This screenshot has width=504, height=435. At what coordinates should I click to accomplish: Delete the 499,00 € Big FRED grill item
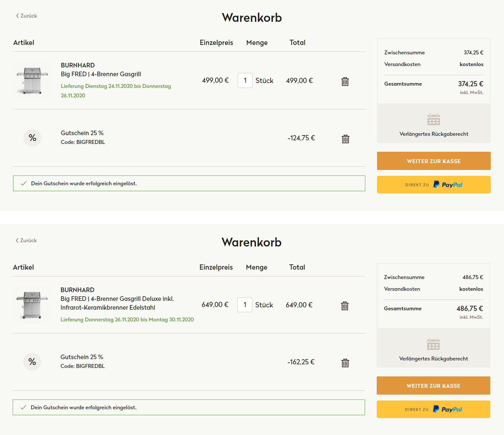(345, 81)
